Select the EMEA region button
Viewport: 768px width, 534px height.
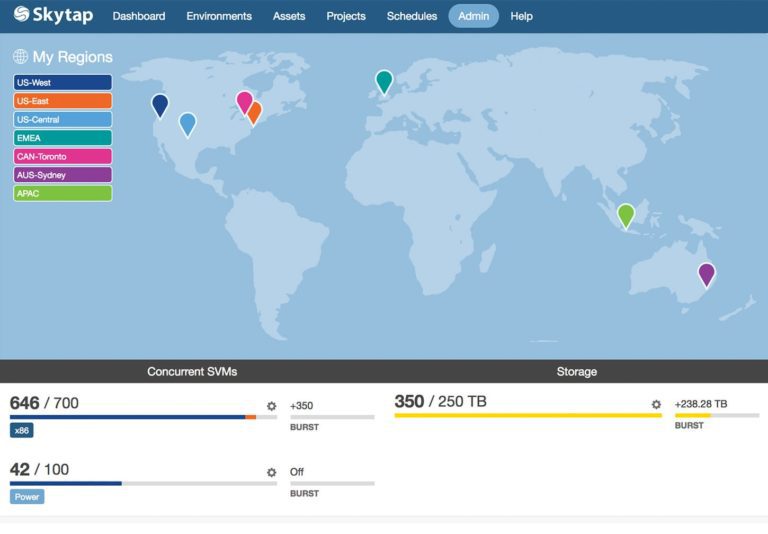62,138
